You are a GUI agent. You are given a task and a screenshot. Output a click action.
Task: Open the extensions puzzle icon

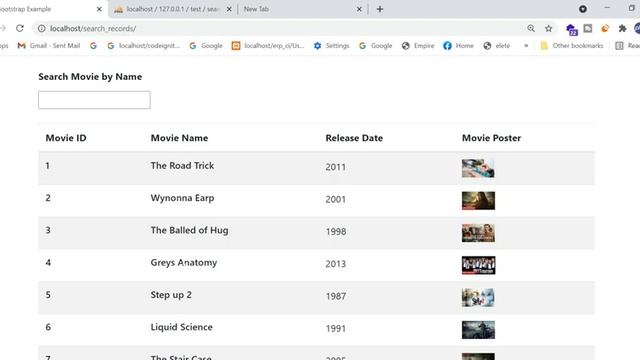tap(622, 28)
